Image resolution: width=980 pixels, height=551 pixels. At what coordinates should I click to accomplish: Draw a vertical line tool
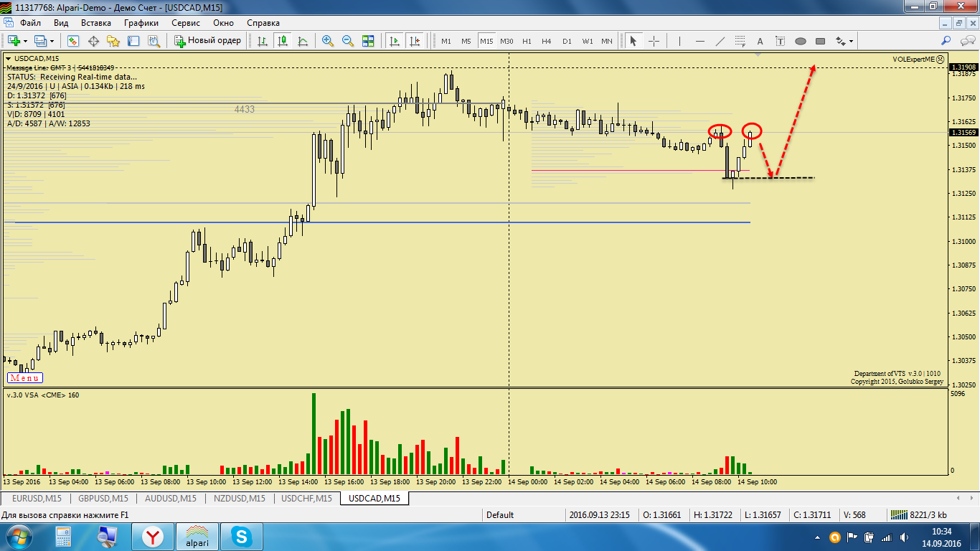tap(679, 41)
